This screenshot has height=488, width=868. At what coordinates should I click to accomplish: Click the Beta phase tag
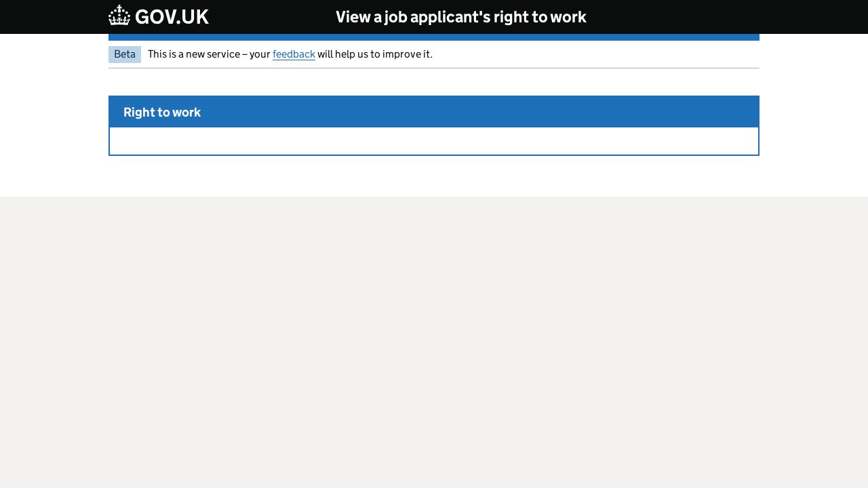click(x=125, y=54)
